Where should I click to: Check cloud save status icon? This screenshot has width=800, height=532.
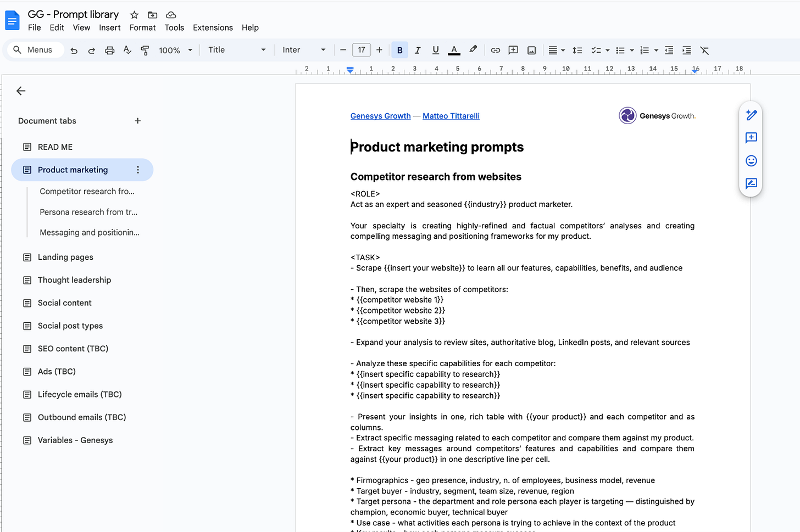(x=171, y=15)
